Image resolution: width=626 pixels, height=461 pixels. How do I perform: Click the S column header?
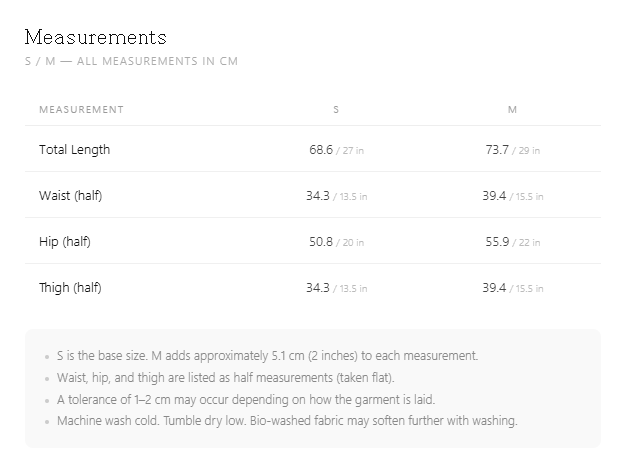336,110
